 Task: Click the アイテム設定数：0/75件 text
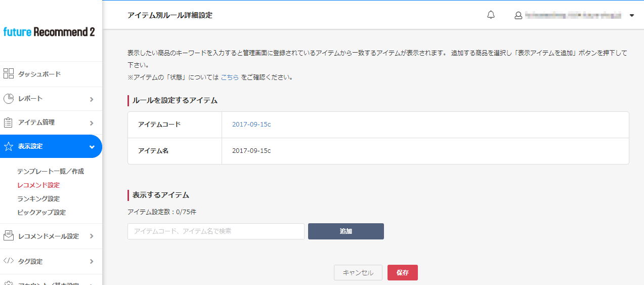(x=162, y=212)
